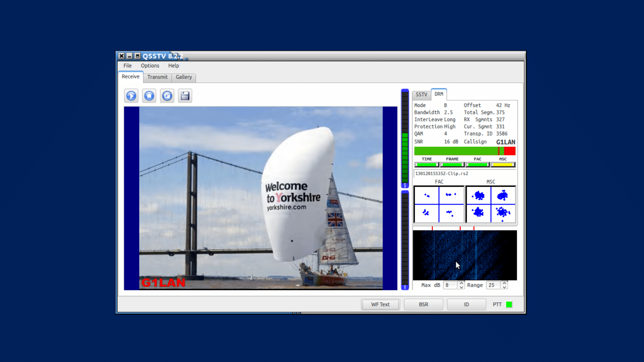
Task: Click the waterfall spectrum display
Action: 465,255
